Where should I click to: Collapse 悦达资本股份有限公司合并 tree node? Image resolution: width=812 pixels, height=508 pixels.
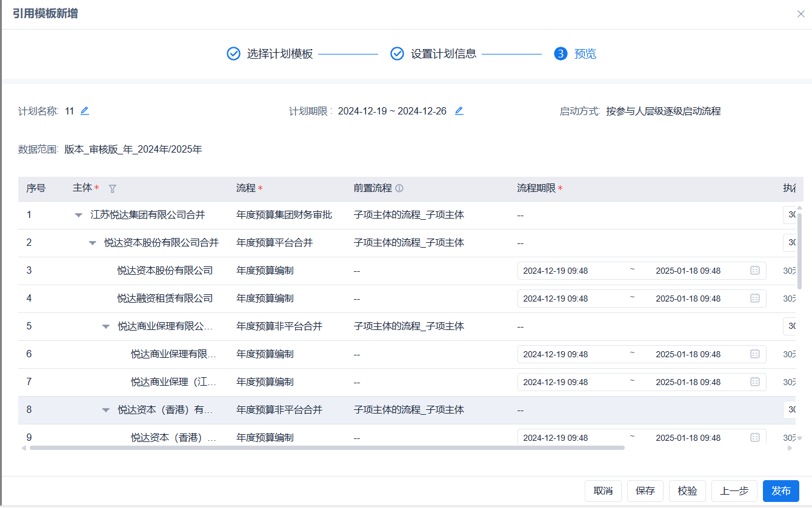(x=92, y=243)
